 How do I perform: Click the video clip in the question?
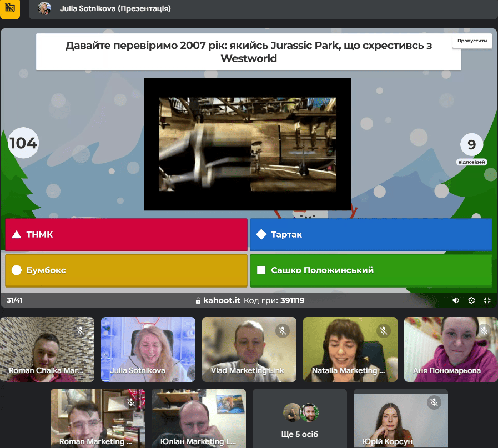248,144
